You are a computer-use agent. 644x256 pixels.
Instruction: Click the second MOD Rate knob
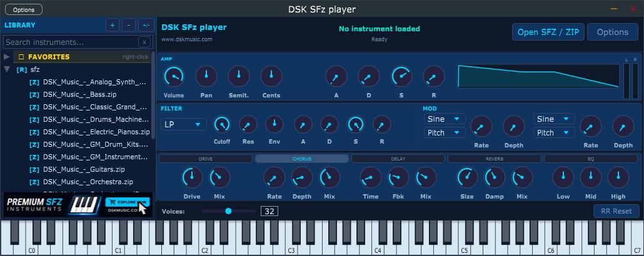click(x=591, y=126)
